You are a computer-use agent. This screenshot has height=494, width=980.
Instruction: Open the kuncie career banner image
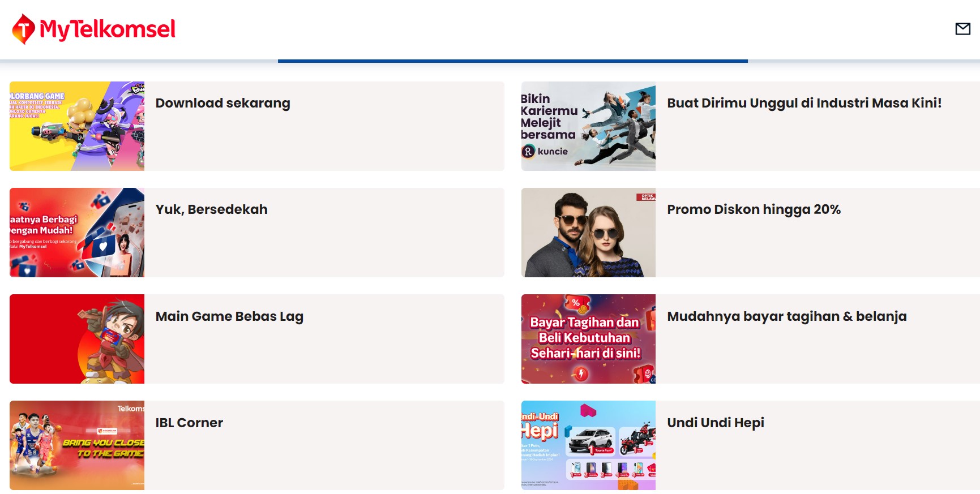point(588,126)
